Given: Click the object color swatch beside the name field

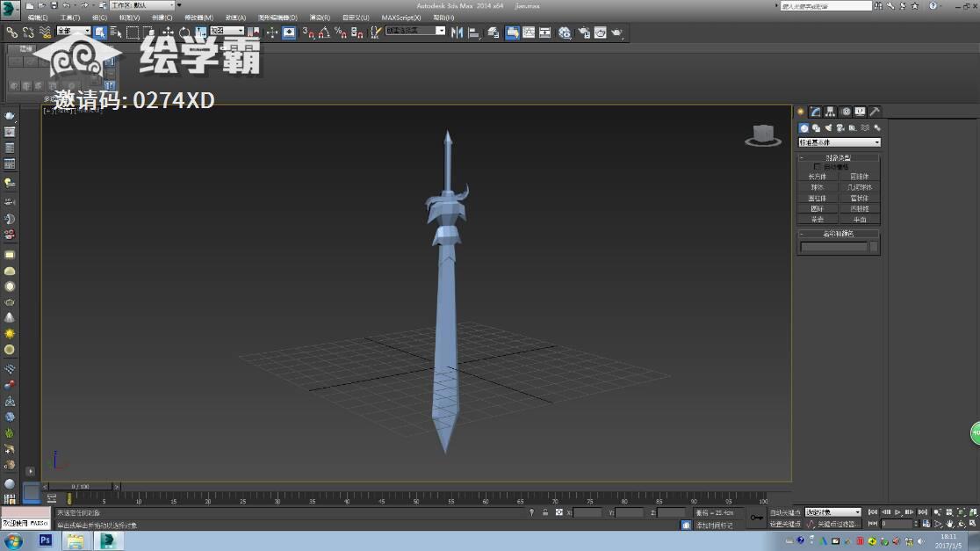Looking at the screenshot, I should 874,247.
